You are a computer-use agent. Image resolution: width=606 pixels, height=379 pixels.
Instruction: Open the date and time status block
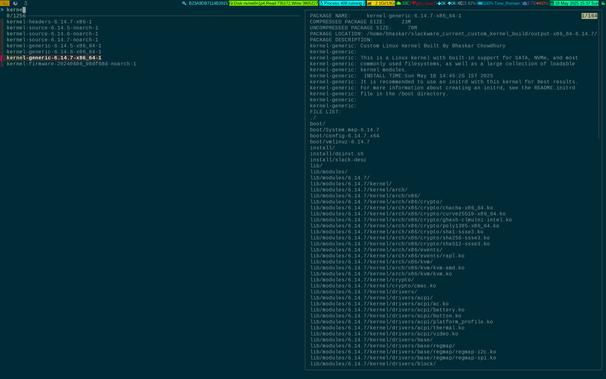point(574,3)
